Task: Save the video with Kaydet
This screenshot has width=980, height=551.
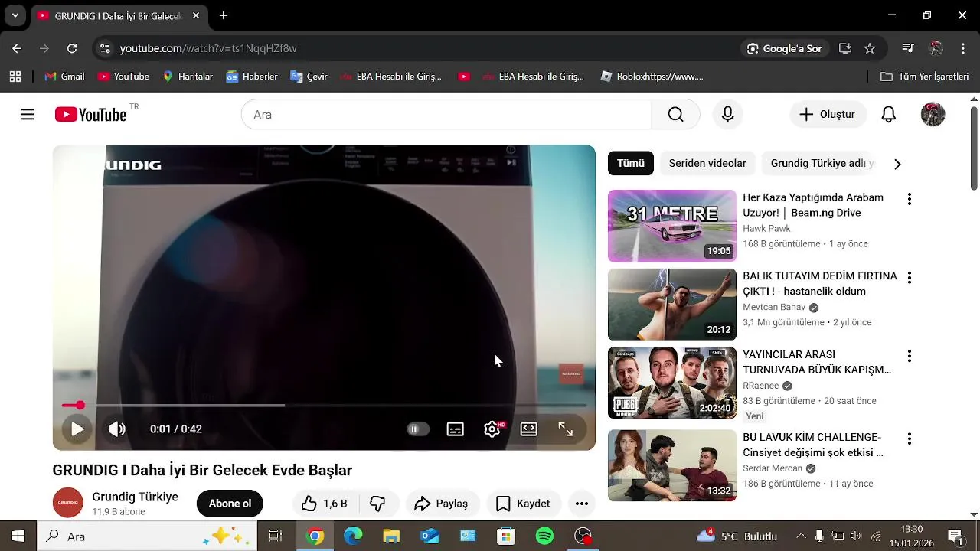Action: coord(523,504)
